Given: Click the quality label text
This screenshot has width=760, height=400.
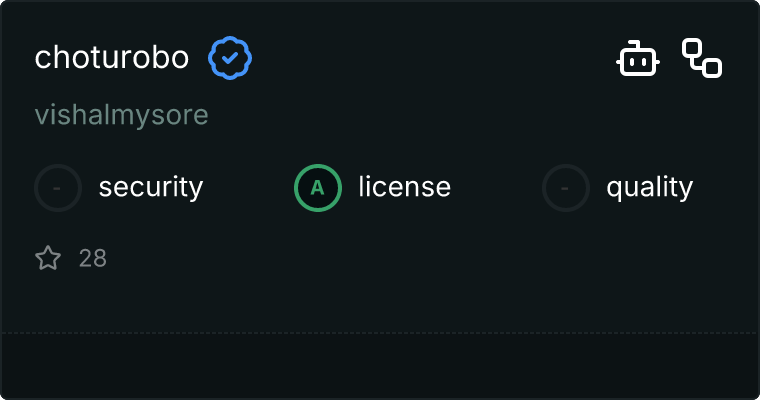Looking at the screenshot, I should tap(649, 187).
